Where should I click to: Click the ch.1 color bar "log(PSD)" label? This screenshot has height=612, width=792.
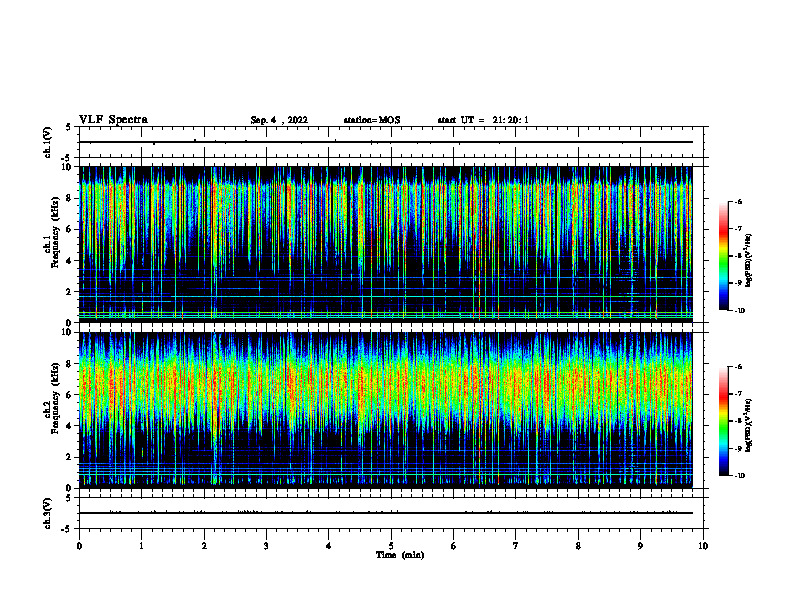pos(749,261)
